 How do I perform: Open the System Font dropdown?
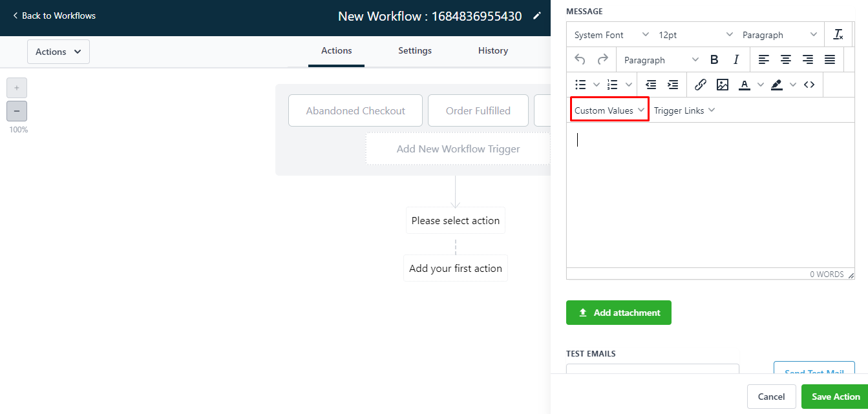coord(611,35)
